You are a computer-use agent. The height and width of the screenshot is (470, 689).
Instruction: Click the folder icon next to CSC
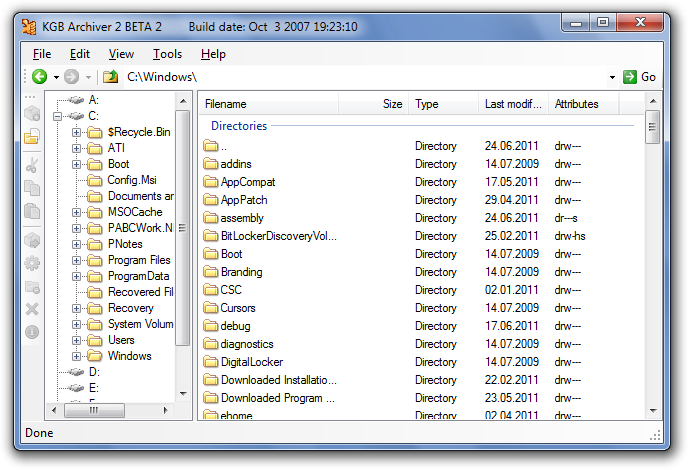point(211,290)
